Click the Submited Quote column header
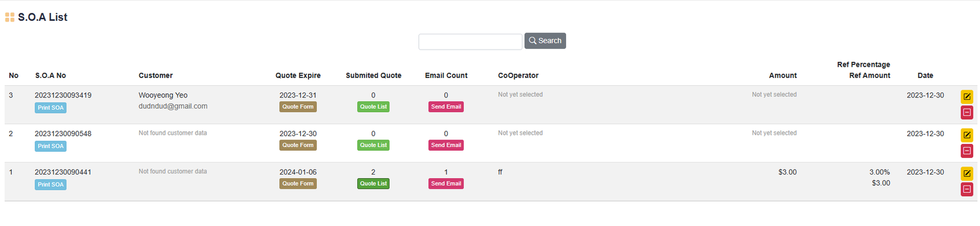This screenshot has width=980, height=226. (374, 75)
